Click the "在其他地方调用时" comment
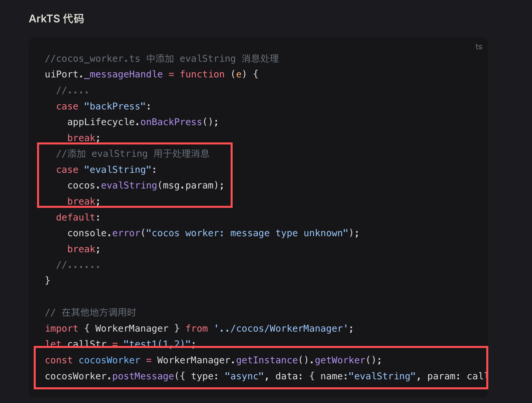The width and height of the screenshot is (532, 403). click(x=99, y=313)
